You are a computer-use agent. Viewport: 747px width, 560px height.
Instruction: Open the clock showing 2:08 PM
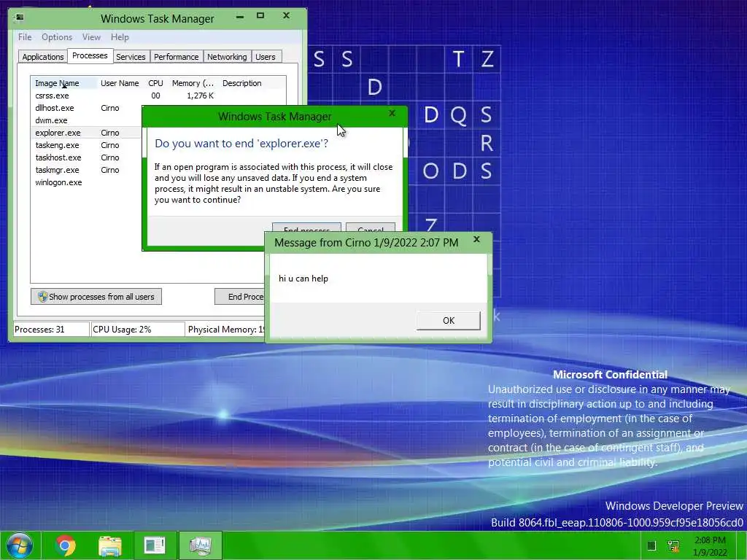(710, 546)
